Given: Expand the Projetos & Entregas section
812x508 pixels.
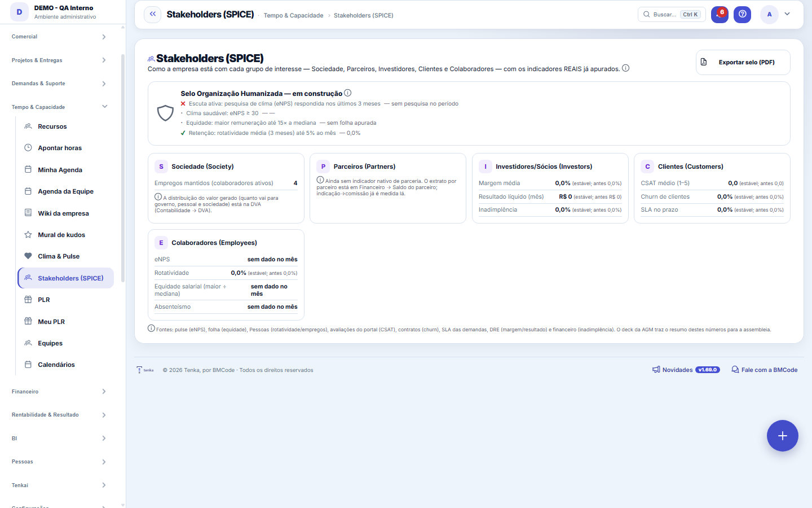Looking at the screenshot, I should point(59,60).
